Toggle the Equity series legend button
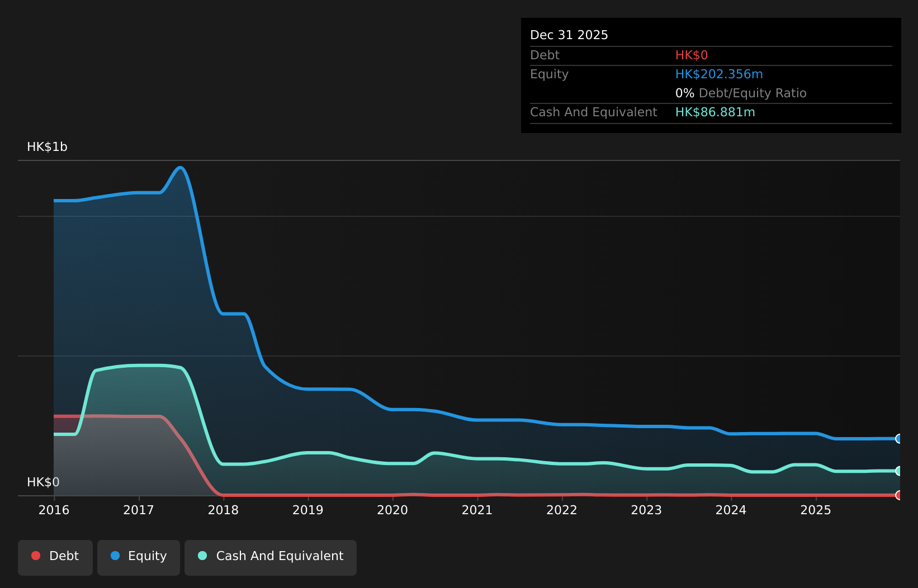The image size is (918, 588). [x=139, y=557]
